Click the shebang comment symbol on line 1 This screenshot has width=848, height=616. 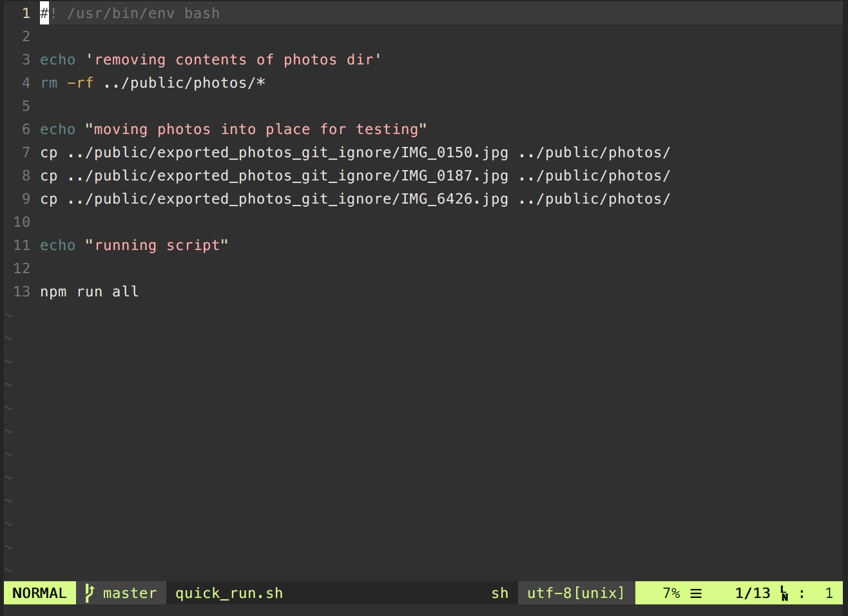pyautogui.click(x=44, y=13)
